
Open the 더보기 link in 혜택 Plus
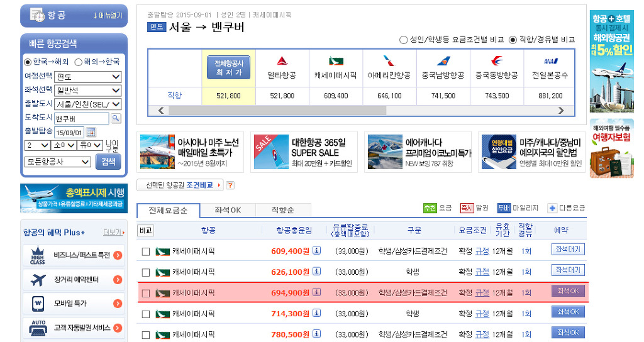113,233
